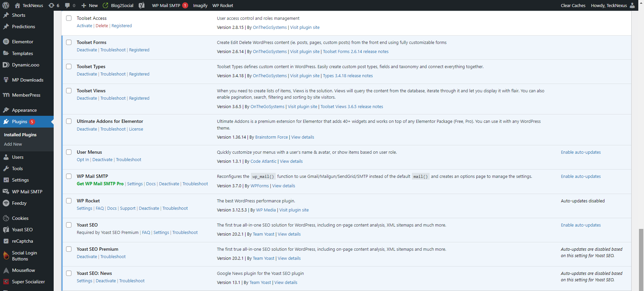Open the New content menu in admin bar
Viewport: 644px width, 291px height.
pos(90,5)
